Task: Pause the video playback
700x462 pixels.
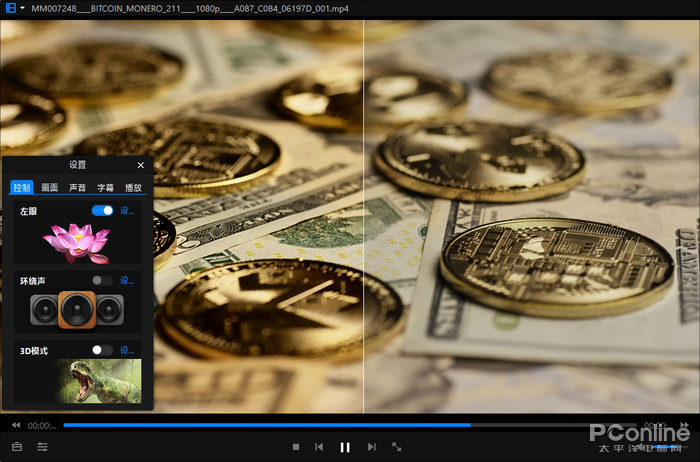Action: [345, 447]
